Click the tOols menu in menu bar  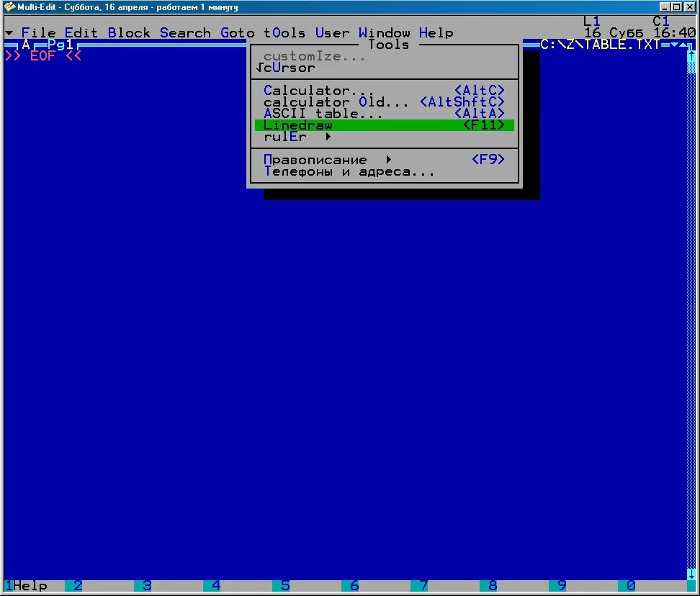point(284,33)
